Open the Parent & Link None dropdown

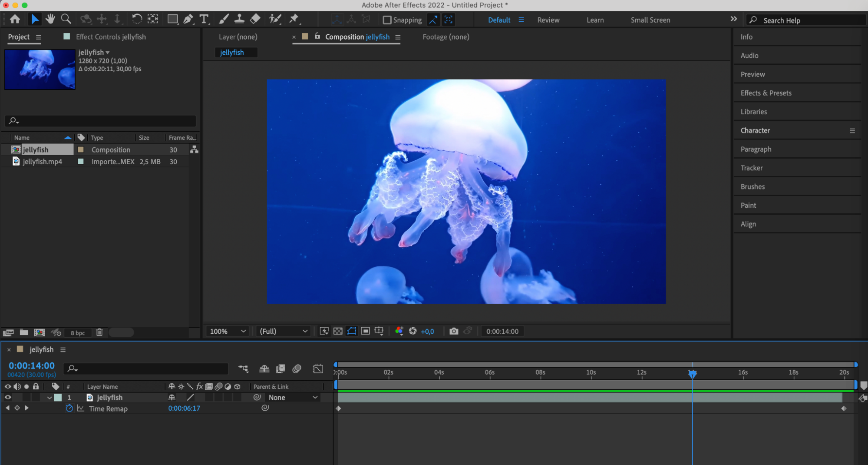293,398
